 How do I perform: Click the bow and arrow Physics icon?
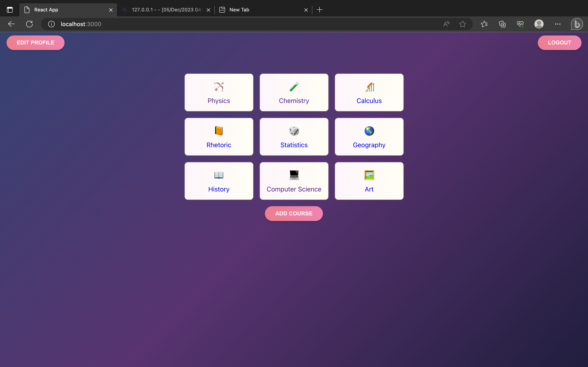[x=219, y=87]
